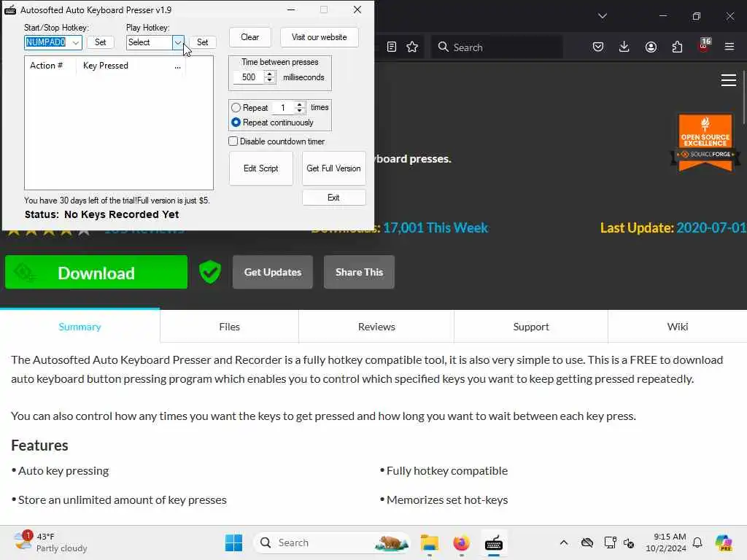Select Repeat times radio button

(236, 108)
